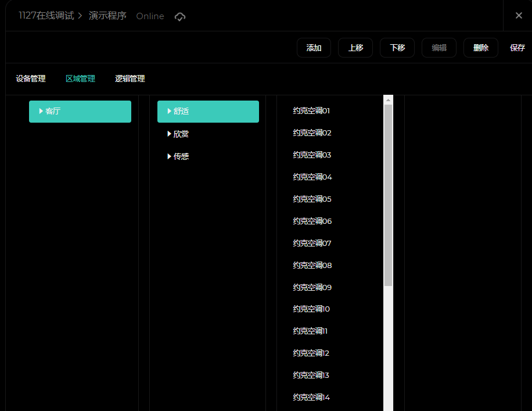Click 保存 to save changes
The height and width of the screenshot is (411, 532).
point(517,48)
